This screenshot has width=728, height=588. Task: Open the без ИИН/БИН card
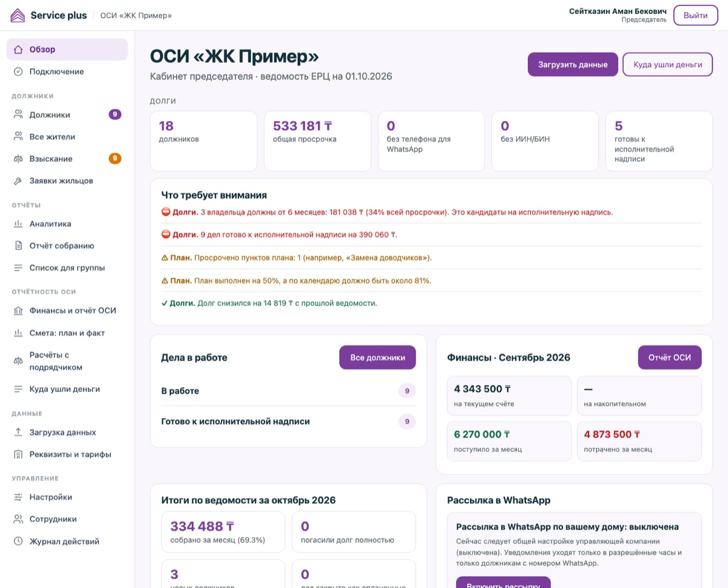(545, 141)
